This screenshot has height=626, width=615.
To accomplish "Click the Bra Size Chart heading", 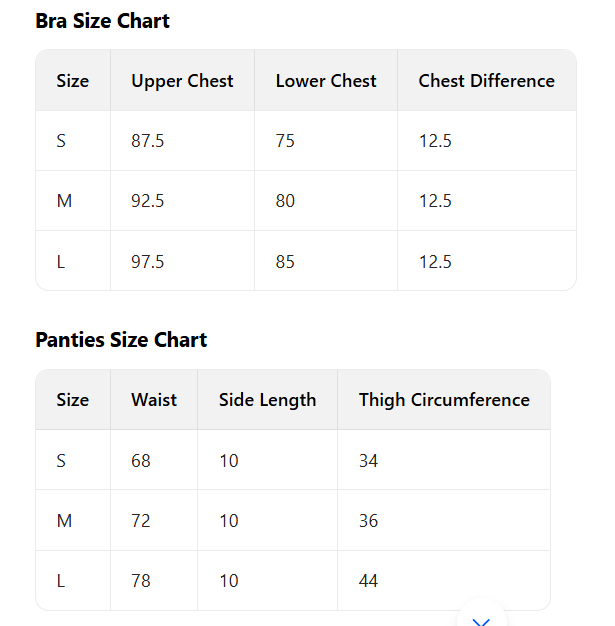I will pyautogui.click(x=102, y=21).
